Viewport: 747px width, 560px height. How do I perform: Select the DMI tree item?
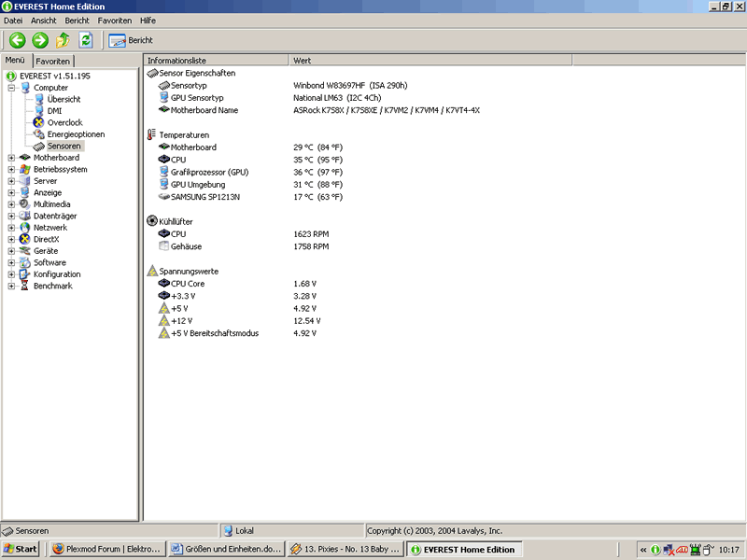tap(54, 111)
